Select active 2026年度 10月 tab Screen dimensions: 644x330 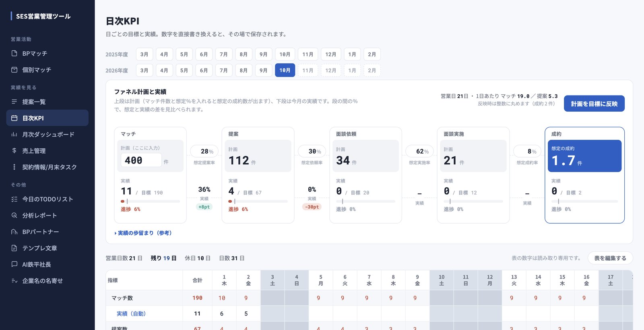pyautogui.click(x=285, y=70)
